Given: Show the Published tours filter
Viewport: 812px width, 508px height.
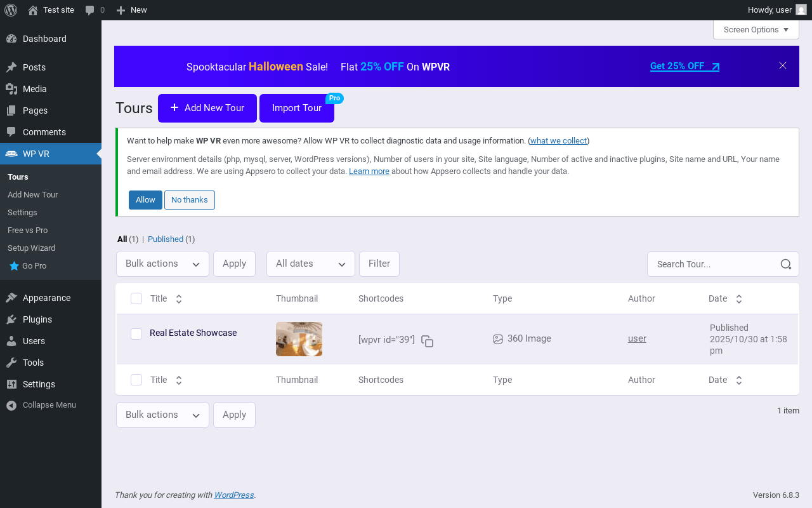Looking at the screenshot, I should 166,239.
